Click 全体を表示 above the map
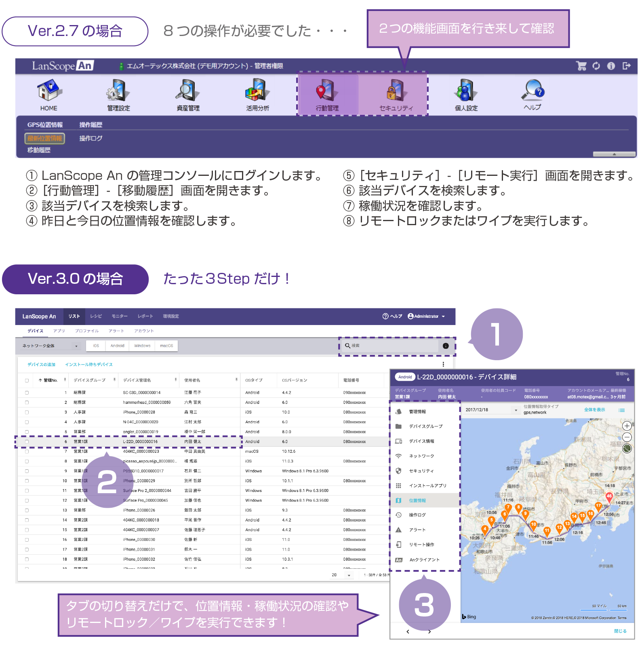Viewport: 644px width, 646px height. 595,410
